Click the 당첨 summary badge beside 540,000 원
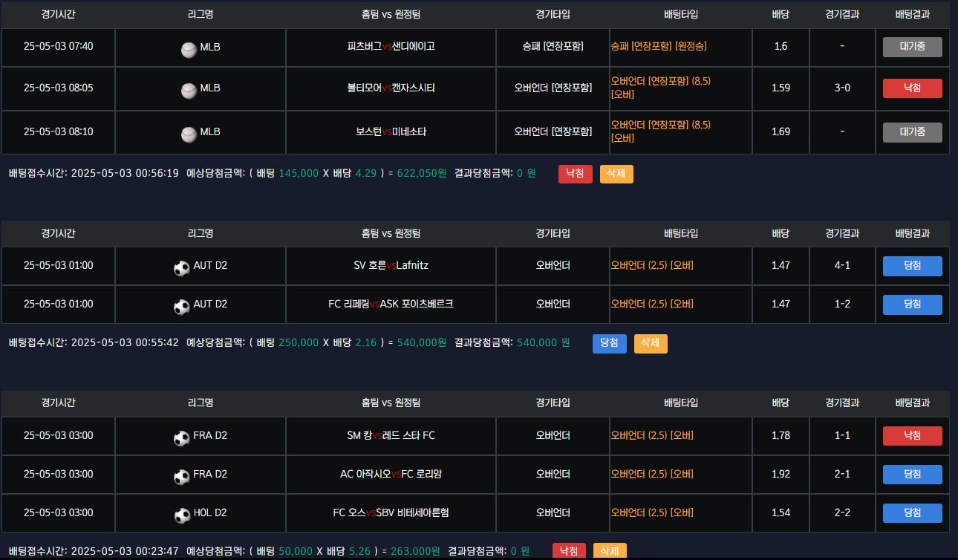The image size is (958, 560). (609, 343)
